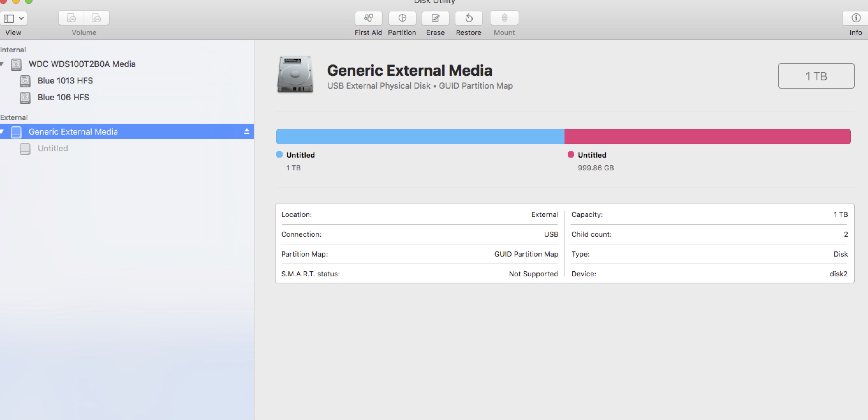Screen dimensions: 868x420
Task: Click the remove volume icon
Action: pos(96,18)
